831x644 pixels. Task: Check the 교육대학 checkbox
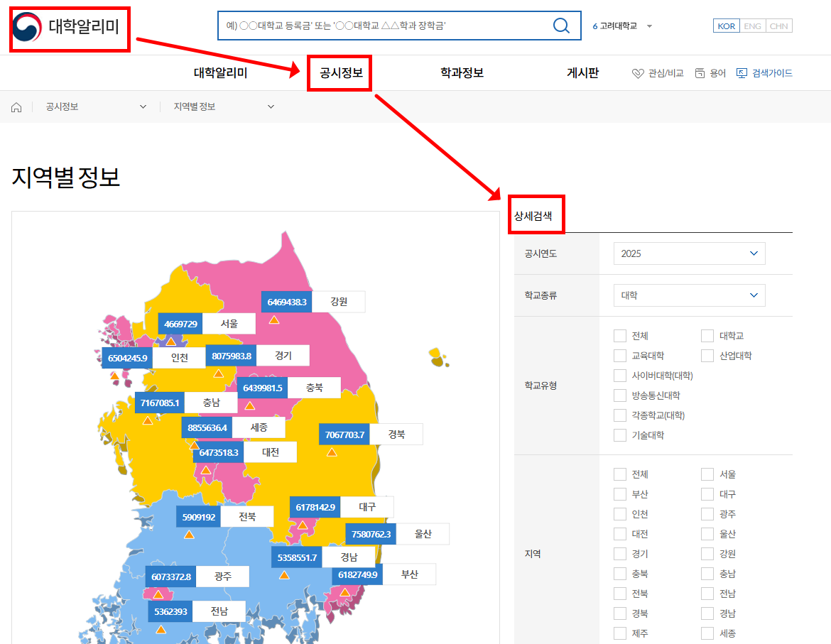(x=619, y=355)
